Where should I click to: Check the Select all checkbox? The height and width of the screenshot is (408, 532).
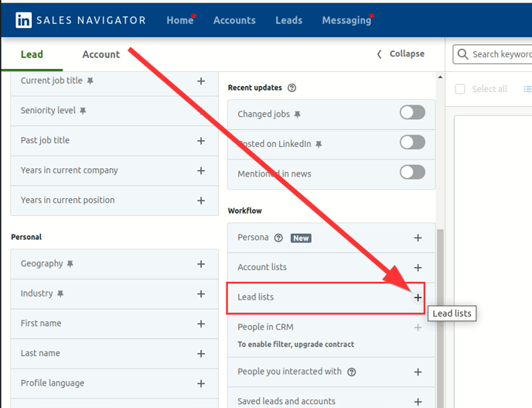[460, 89]
